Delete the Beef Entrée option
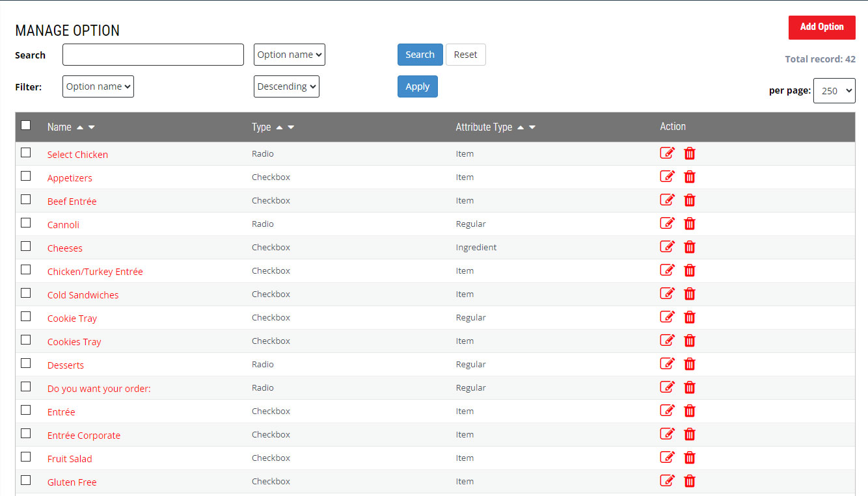The width and height of the screenshot is (868, 496). [x=690, y=200]
